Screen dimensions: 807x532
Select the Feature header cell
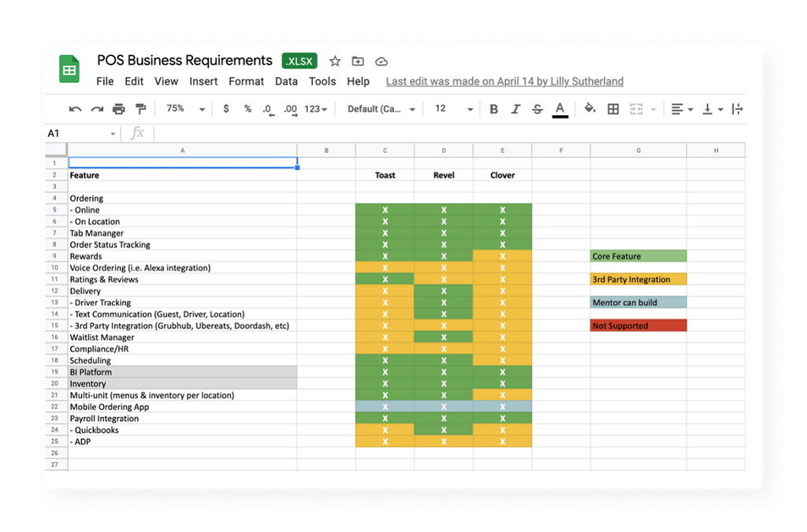pyautogui.click(x=182, y=175)
